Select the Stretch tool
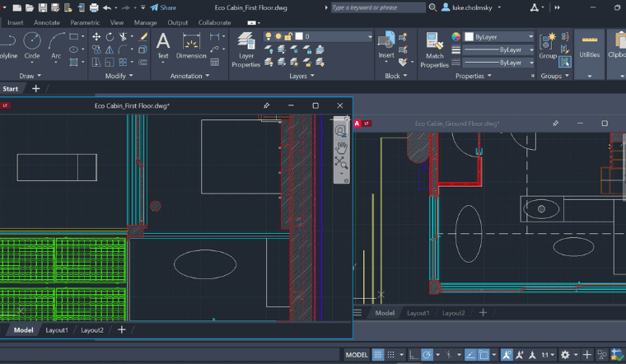The height and width of the screenshot is (364, 626). [x=96, y=63]
